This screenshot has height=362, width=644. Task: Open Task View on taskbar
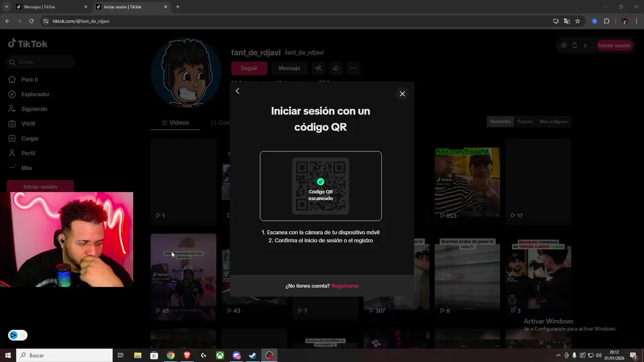click(121, 355)
